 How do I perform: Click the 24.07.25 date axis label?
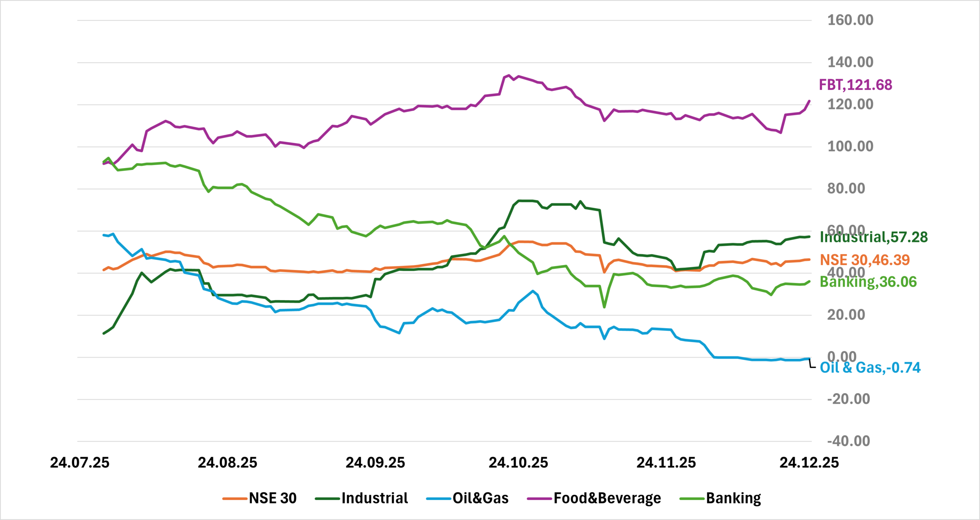coord(80,463)
